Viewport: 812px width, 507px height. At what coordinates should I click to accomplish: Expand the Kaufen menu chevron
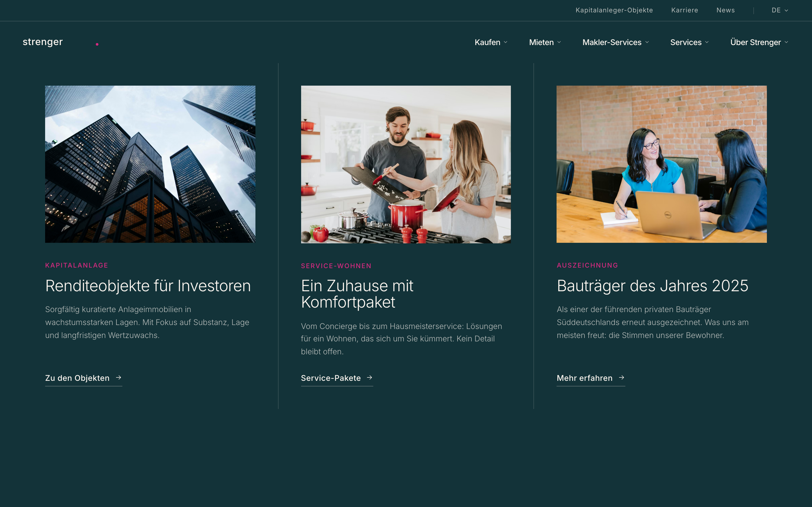tap(506, 42)
